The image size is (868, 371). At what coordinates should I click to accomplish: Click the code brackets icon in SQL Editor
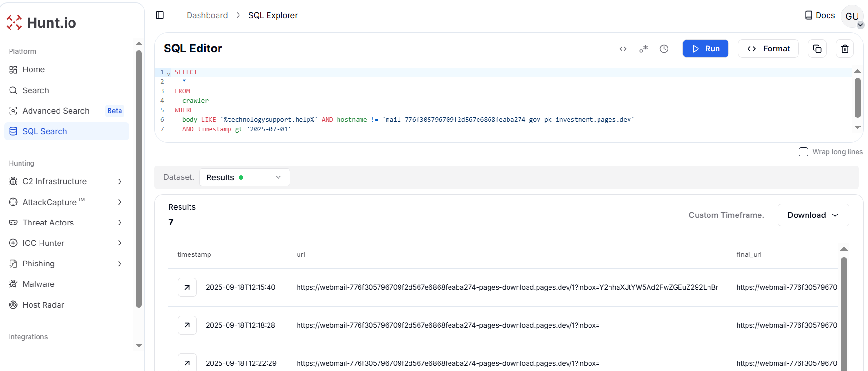pyautogui.click(x=623, y=49)
